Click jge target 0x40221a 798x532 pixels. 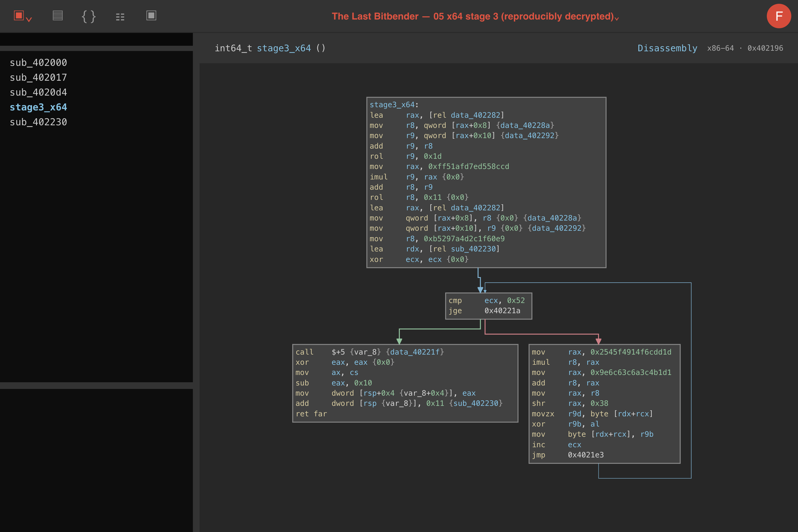[x=502, y=311]
